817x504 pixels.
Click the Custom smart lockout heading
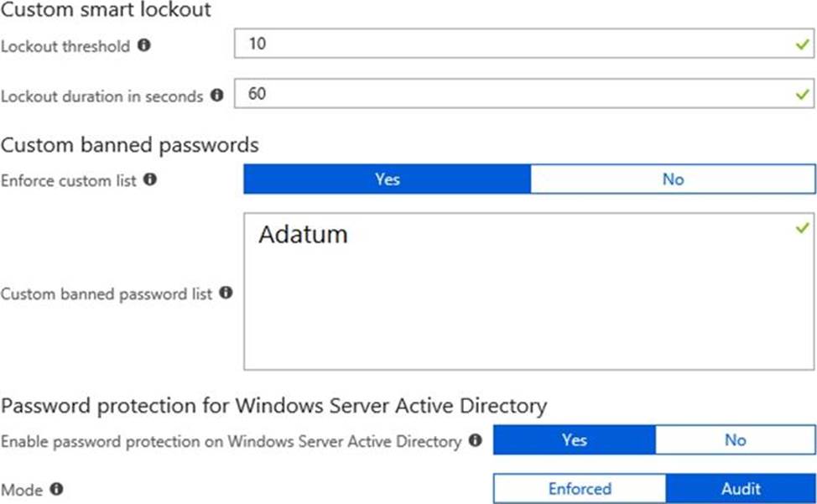click(106, 11)
